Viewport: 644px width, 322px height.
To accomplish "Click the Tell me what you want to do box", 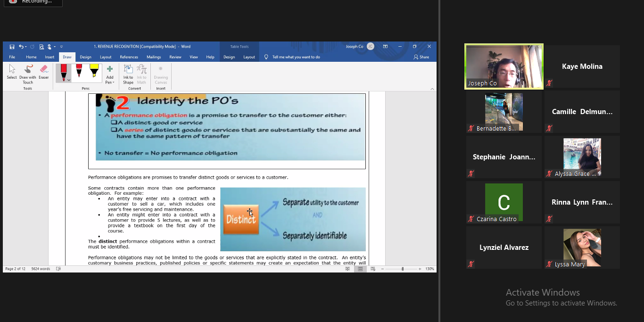I will click(x=296, y=57).
